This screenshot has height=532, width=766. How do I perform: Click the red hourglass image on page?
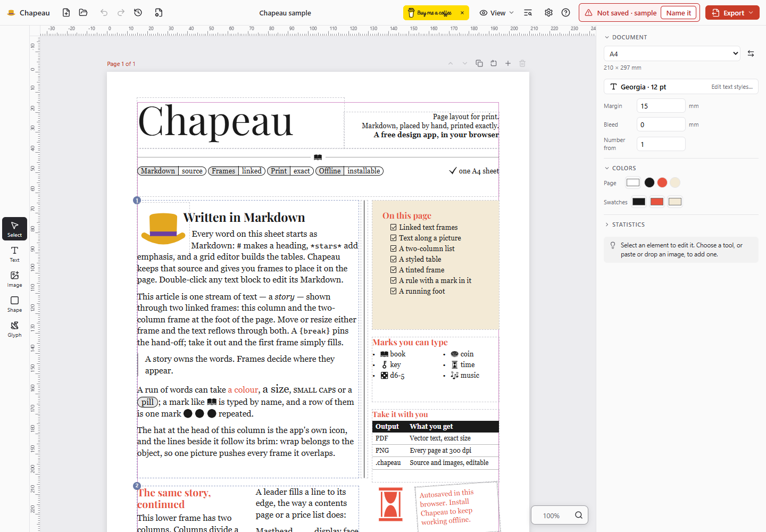coord(390,504)
